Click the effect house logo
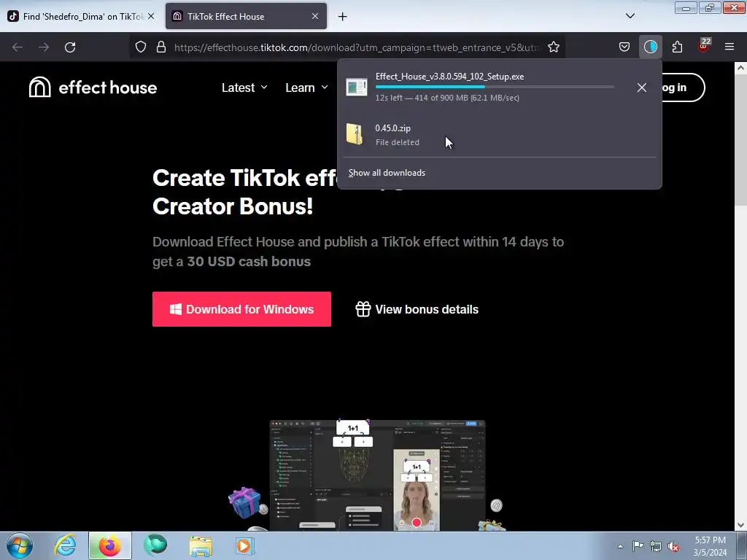 pyautogui.click(x=93, y=87)
